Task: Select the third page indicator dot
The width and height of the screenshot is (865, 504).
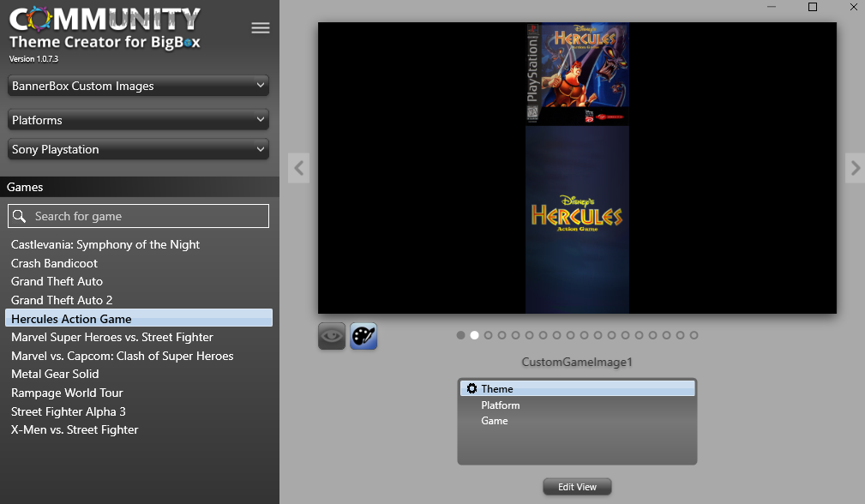Action: click(x=488, y=335)
